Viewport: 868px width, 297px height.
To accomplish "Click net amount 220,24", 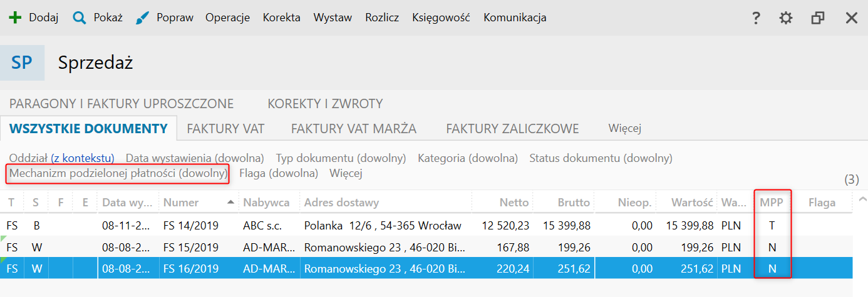I will pyautogui.click(x=514, y=269).
